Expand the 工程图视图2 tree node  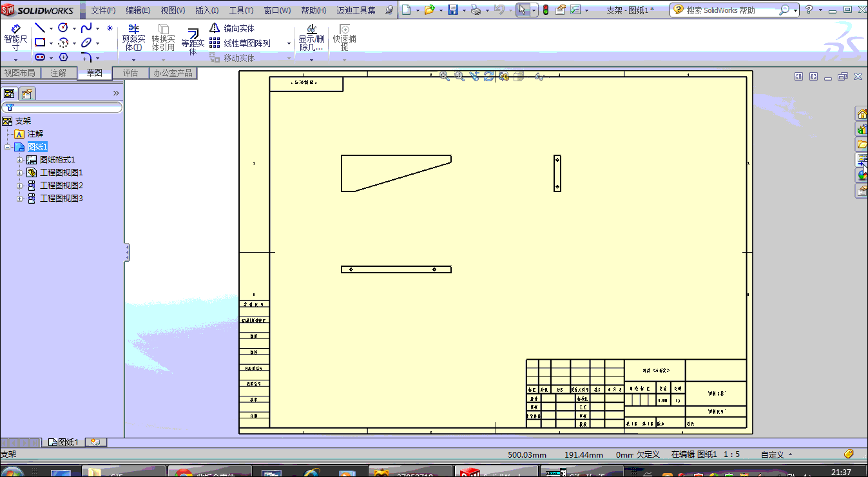click(19, 186)
